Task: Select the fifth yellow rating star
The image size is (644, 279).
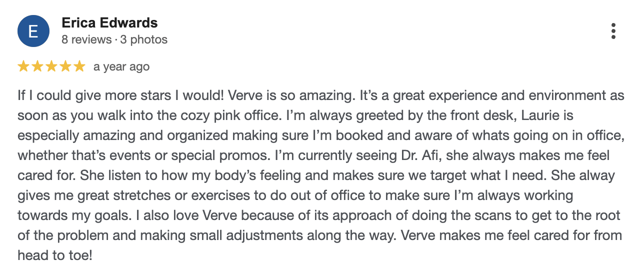Action: tap(79, 66)
